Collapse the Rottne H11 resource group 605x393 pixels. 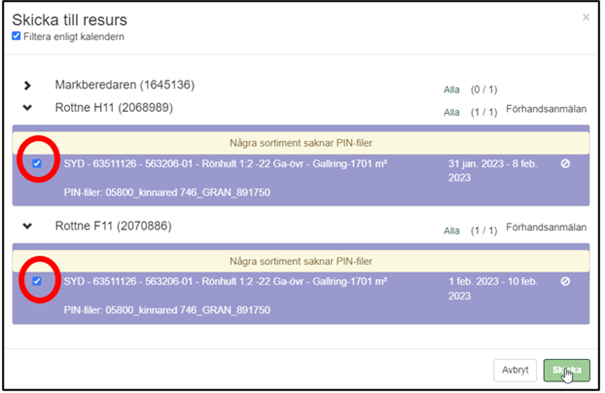click(x=27, y=108)
